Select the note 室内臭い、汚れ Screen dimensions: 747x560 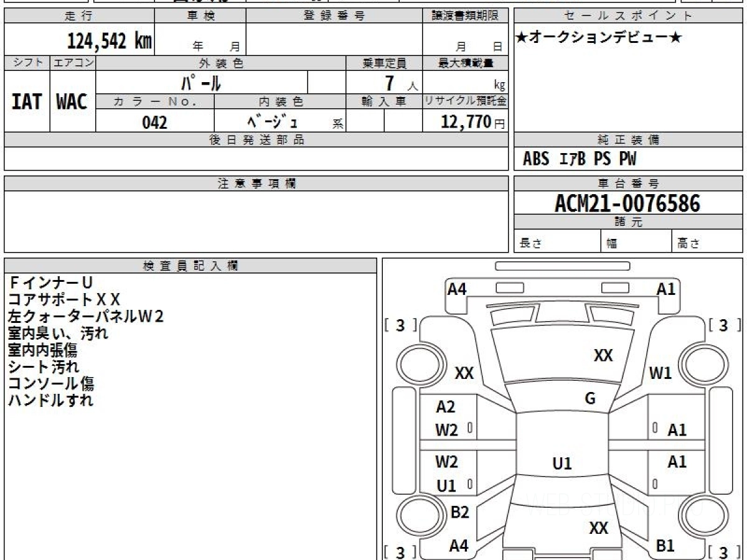click(59, 334)
